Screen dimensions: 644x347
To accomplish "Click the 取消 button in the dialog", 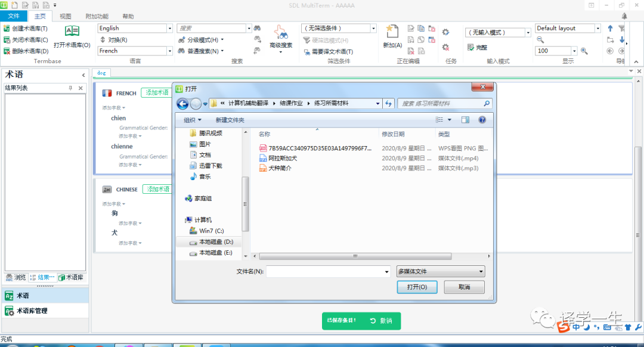I will [464, 287].
